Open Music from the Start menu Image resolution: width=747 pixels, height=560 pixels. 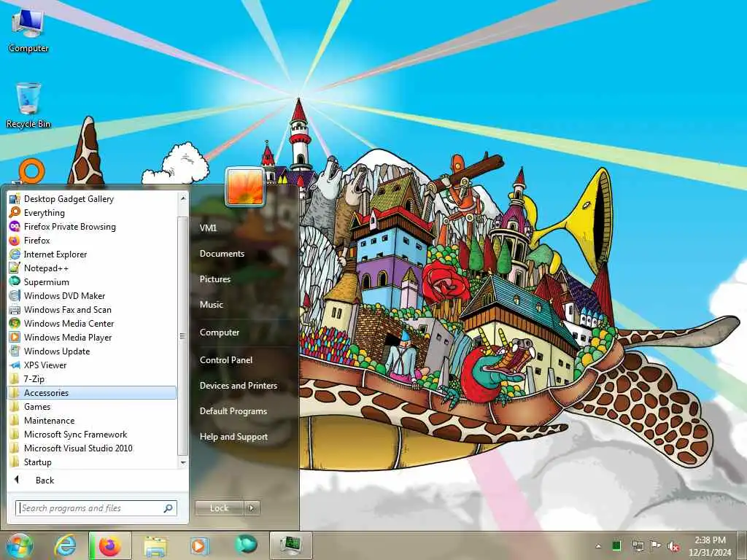[x=211, y=304]
